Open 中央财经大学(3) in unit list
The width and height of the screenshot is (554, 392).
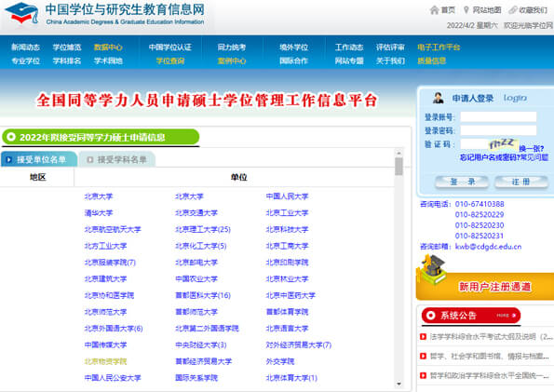click(201, 345)
